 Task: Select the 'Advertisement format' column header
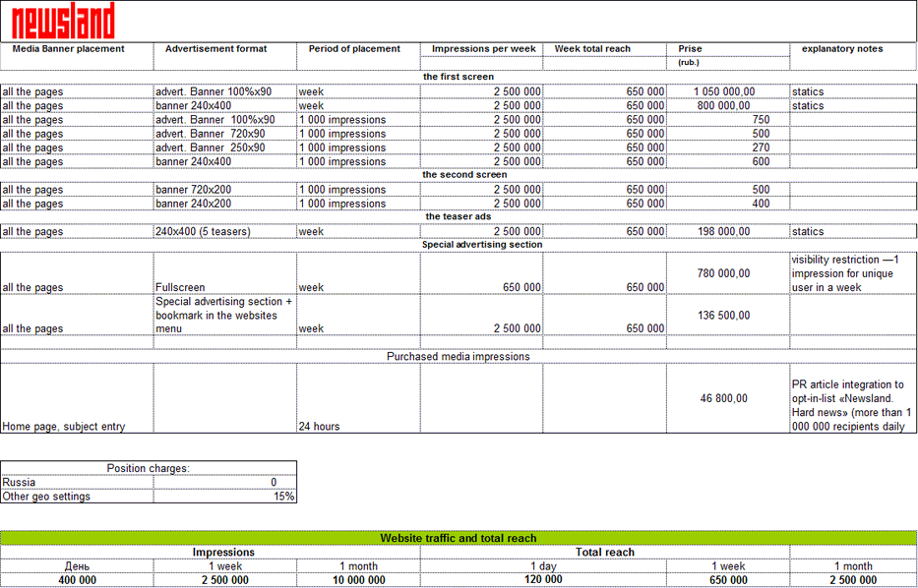(x=215, y=49)
